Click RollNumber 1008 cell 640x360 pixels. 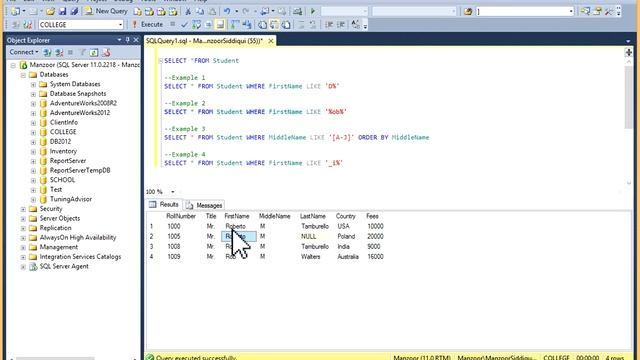(x=173, y=247)
